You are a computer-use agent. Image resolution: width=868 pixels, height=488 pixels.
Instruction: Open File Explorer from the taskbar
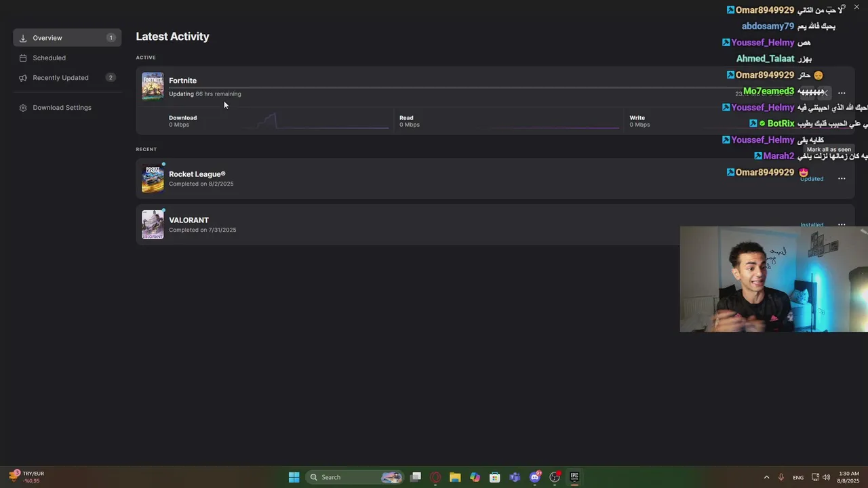[x=455, y=477]
